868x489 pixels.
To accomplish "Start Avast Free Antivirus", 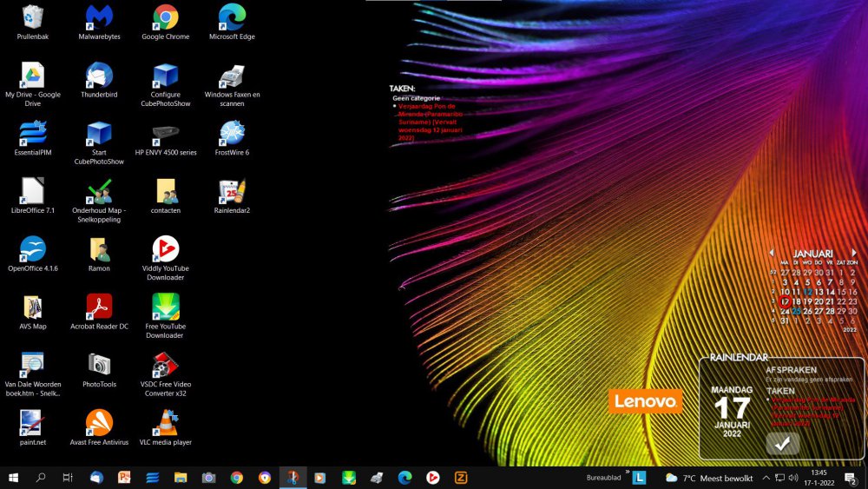I will [x=99, y=425].
